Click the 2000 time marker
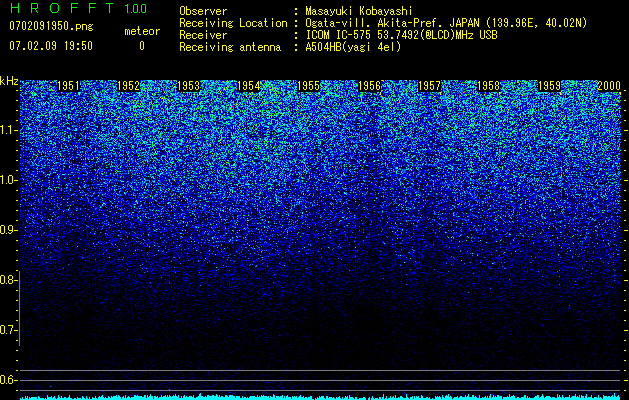This screenshot has height=400, width=629. (609, 86)
